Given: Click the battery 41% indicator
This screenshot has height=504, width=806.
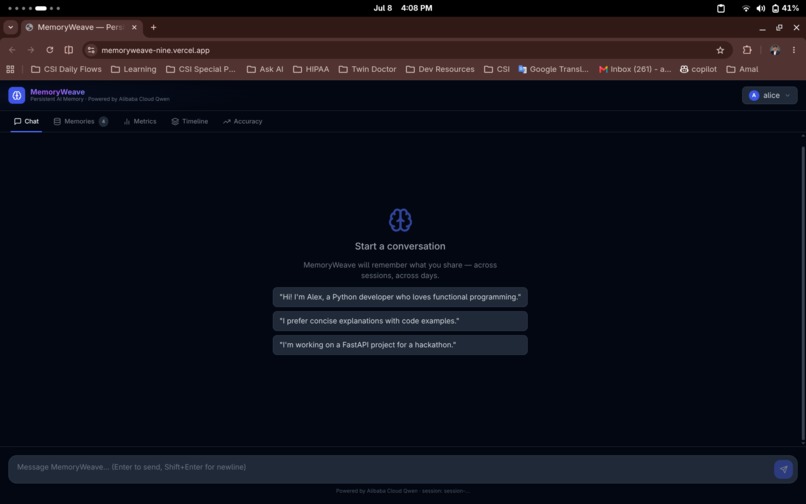Looking at the screenshot, I should click(x=785, y=8).
